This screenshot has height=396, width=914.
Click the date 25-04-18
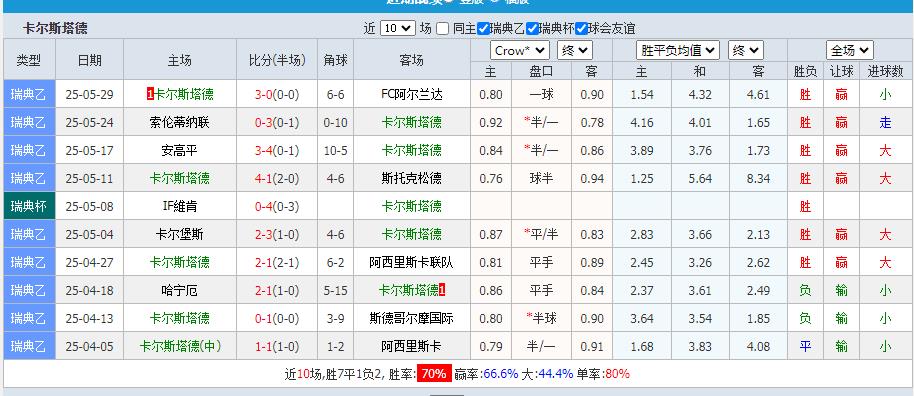coord(89,290)
